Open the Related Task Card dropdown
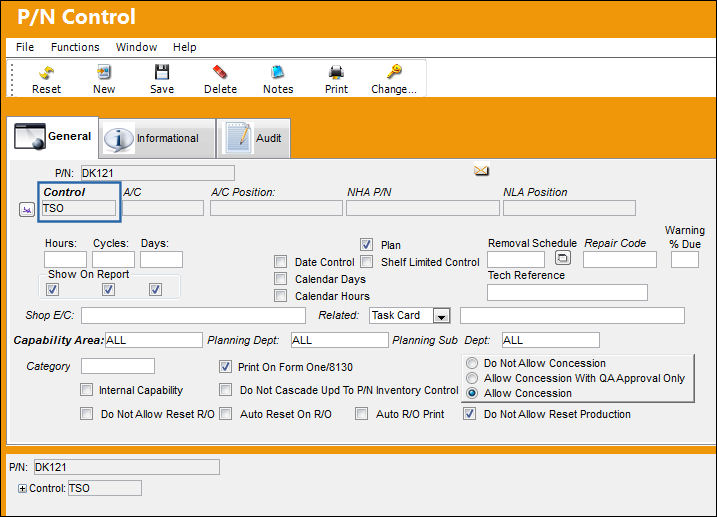717x517 pixels. [441, 316]
